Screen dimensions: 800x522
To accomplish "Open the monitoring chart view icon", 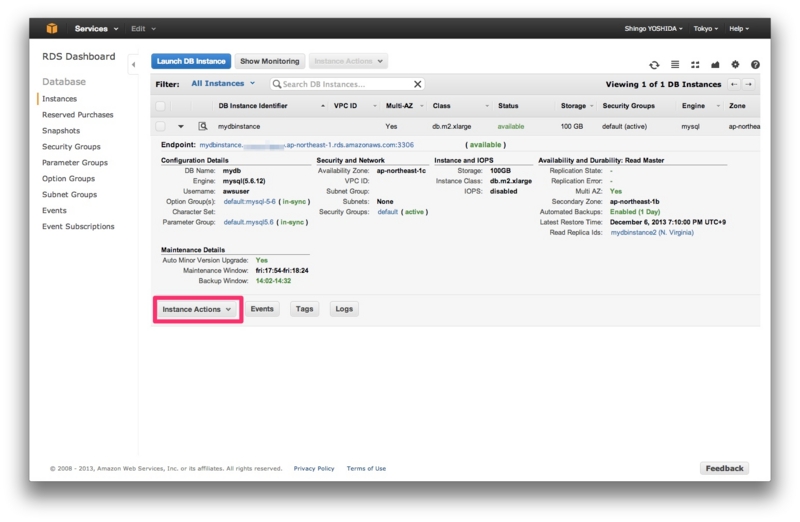I will tap(715, 64).
